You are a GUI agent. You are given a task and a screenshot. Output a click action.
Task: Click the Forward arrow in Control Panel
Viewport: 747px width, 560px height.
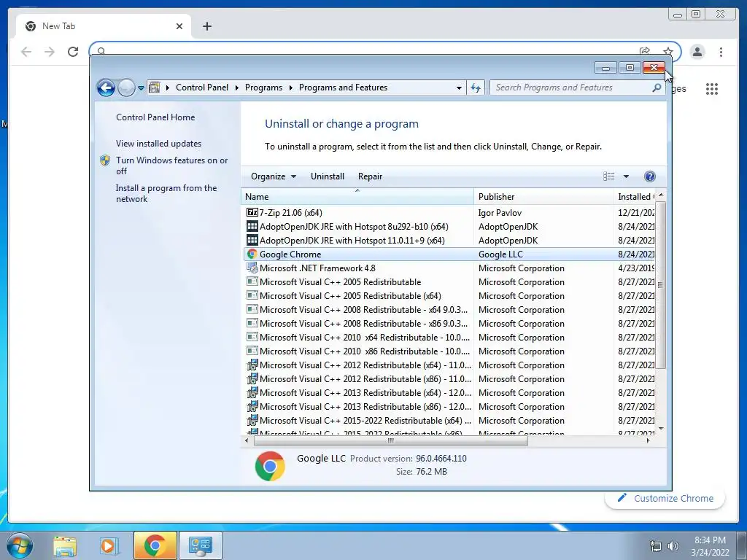click(x=126, y=87)
